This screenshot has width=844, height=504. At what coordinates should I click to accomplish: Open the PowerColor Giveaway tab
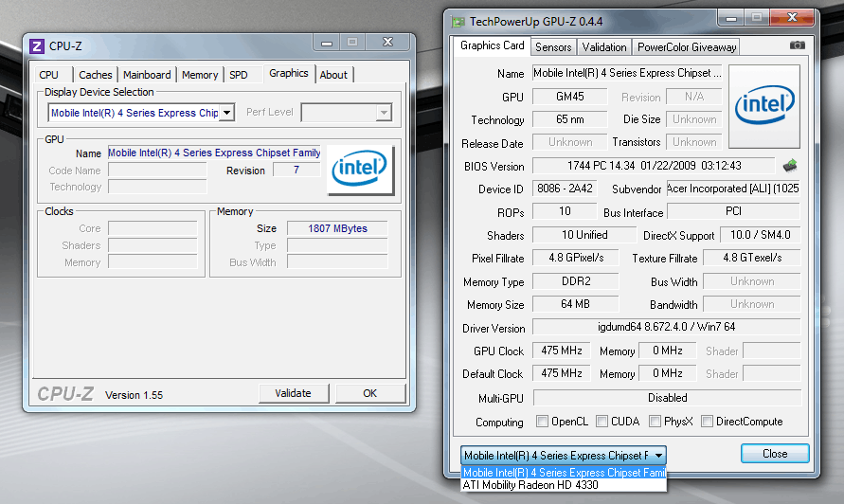pyautogui.click(x=687, y=47)
